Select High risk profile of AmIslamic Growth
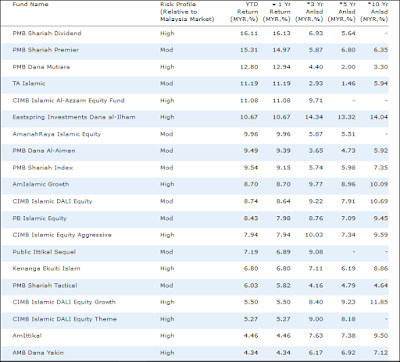 click(x=167, y=184)
